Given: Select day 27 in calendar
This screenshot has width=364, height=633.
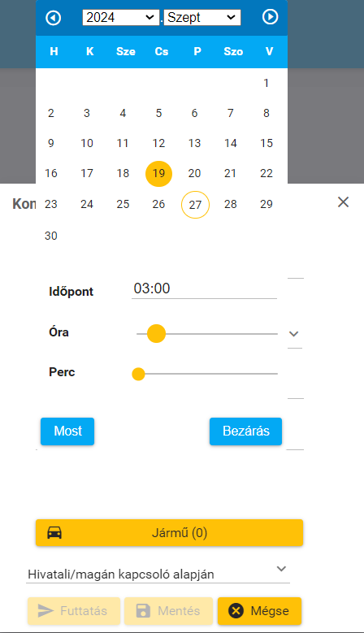Looking at the screenshot, I should 195,205.
